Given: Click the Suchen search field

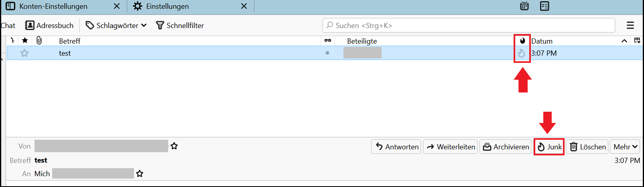Looking at the screenshot, I should (469, 25).
